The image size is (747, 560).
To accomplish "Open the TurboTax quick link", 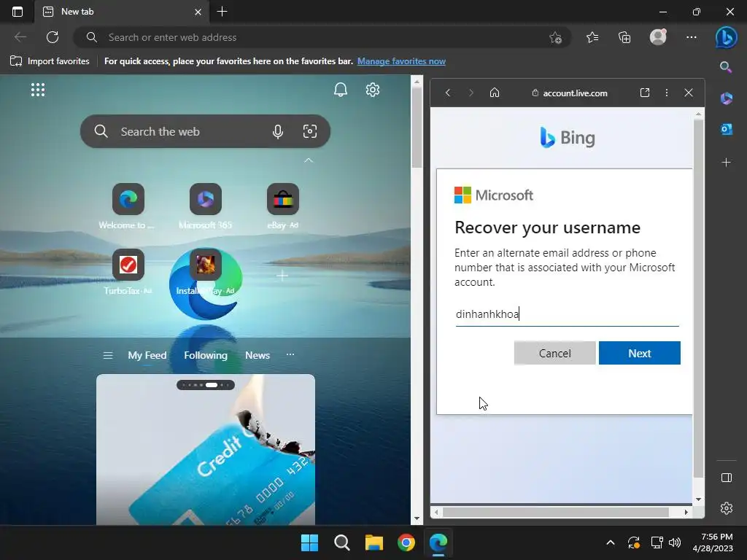I will click(x=128, y=272).
